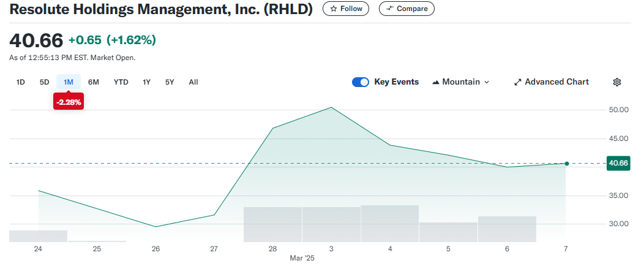The image size is (644, 266).
Task: Click the -2.28% change badge
Action: pos(68,102)
